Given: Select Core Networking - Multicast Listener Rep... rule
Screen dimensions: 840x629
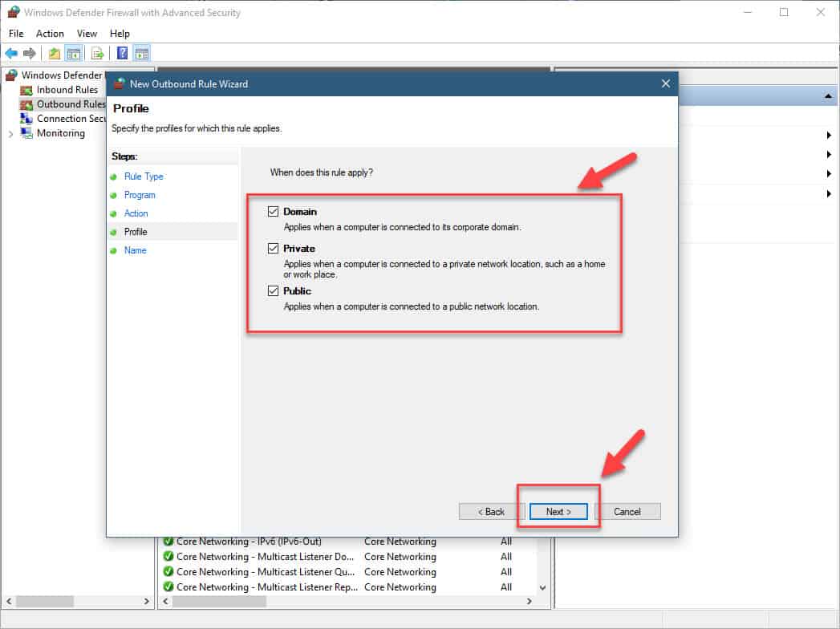Looking at the screenshot, I should pos(267,586).
